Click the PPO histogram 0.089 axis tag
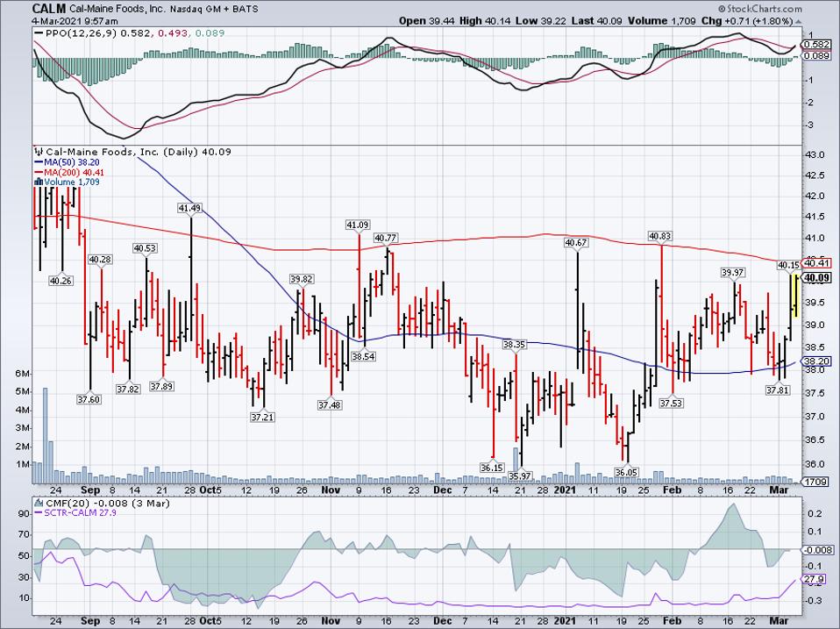 (817, 55)
